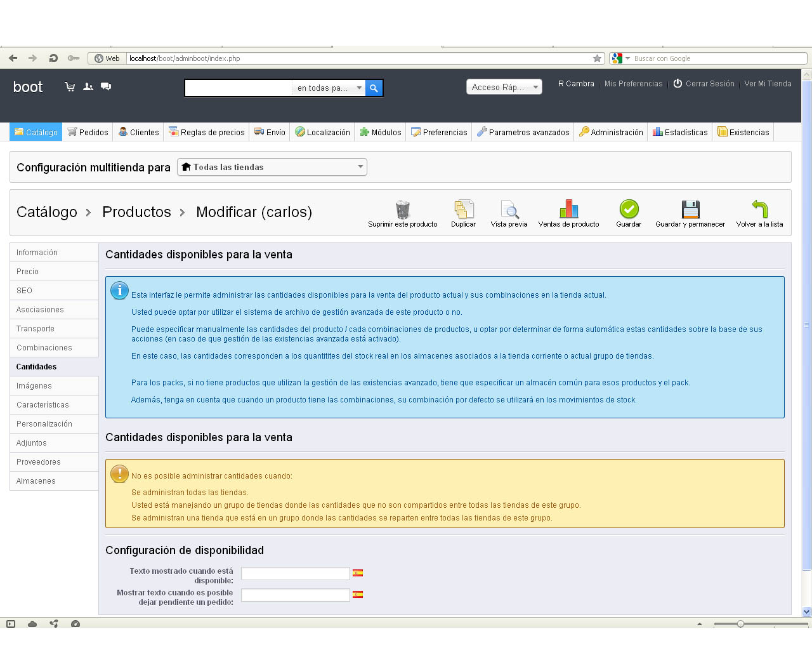Click the trash icon to delete this product
The width and height of the screenshot is (812, 650).
[x=403, y=209]
